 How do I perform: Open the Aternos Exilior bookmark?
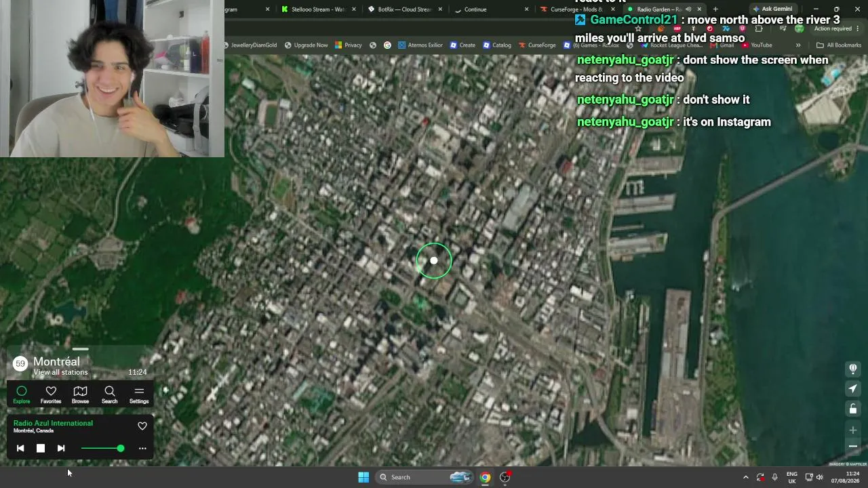420,45
